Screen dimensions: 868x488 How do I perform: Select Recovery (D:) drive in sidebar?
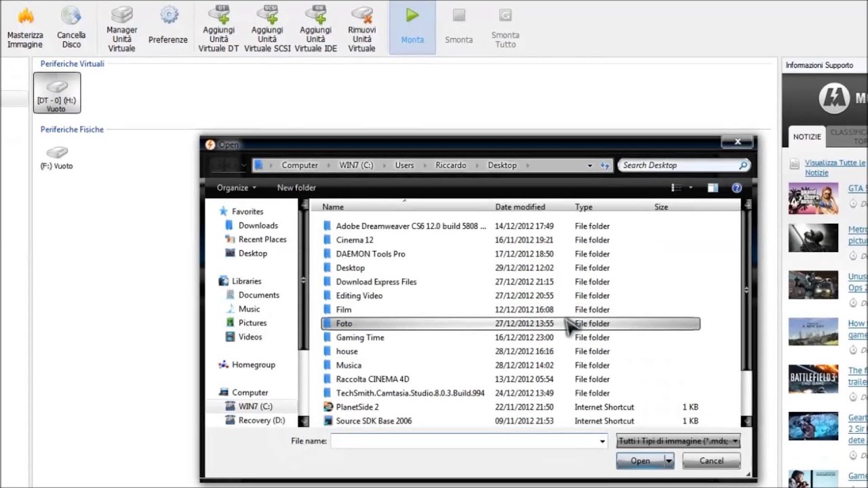click(255, 420)
